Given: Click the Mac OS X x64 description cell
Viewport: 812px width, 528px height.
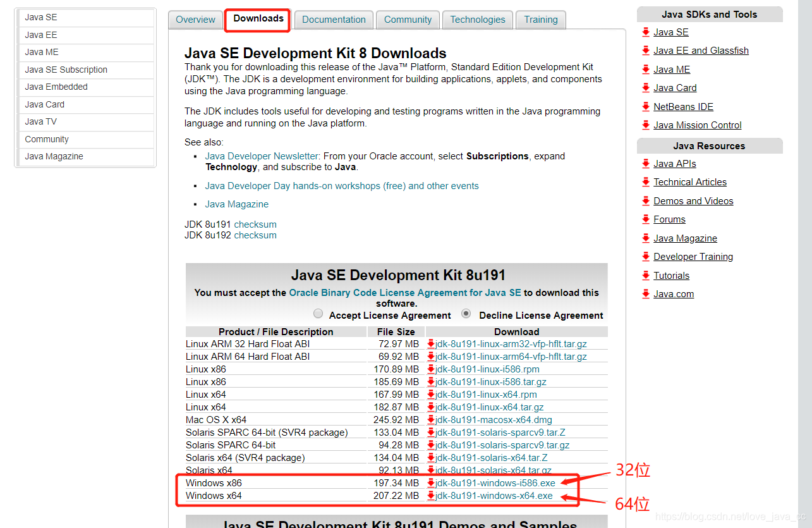Looking at the screenshot, I should (276, 420).
